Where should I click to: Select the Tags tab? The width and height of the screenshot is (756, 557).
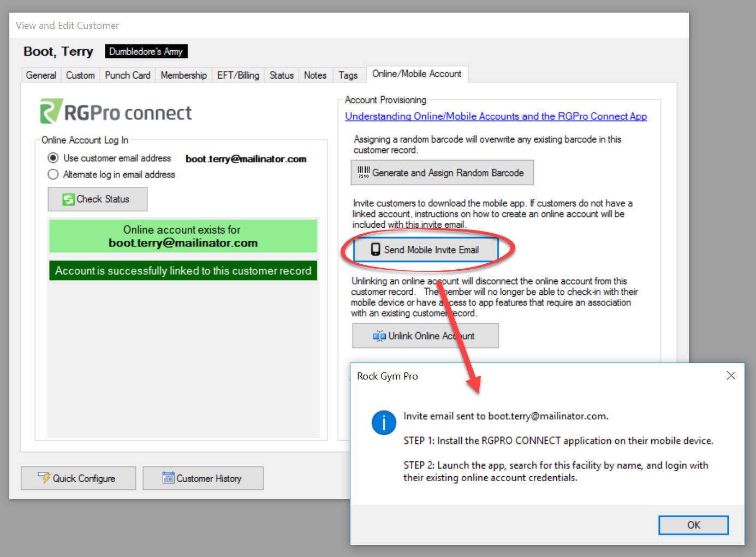pyautogui.click(x=348, y=75)
